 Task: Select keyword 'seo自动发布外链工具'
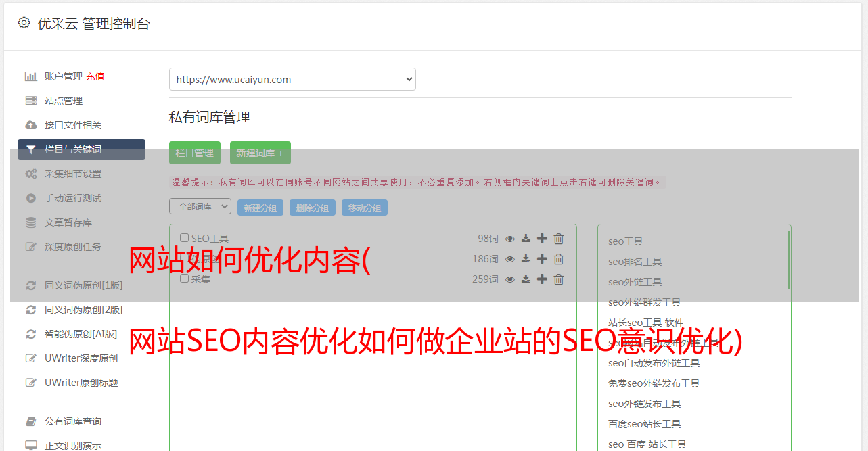click(x=654, y=363)
